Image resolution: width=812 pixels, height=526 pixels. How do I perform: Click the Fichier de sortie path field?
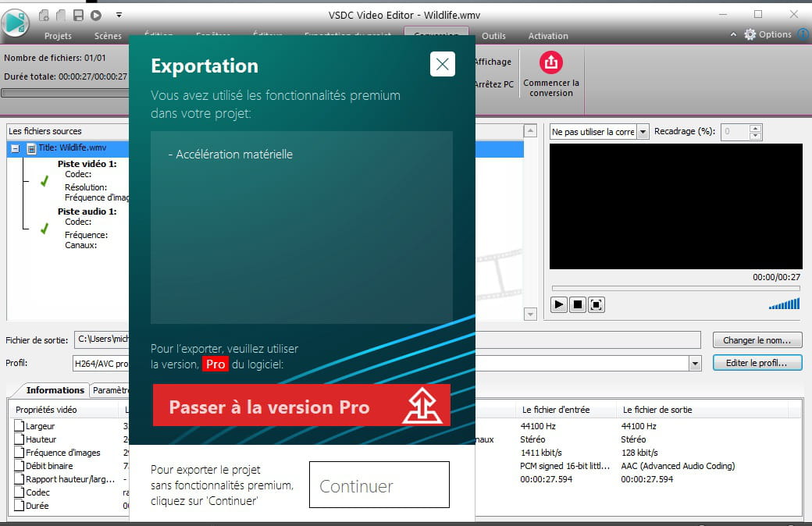[x=387, y=339]
